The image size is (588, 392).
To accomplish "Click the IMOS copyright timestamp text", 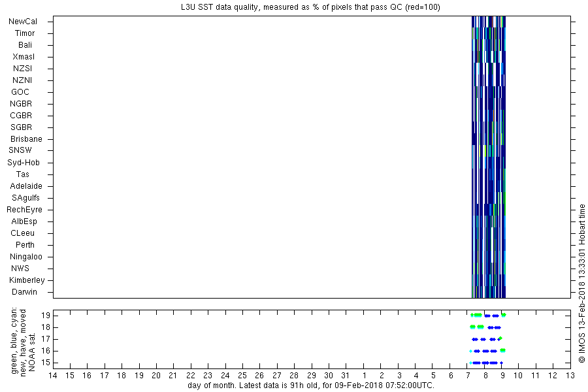I will 581,284.
